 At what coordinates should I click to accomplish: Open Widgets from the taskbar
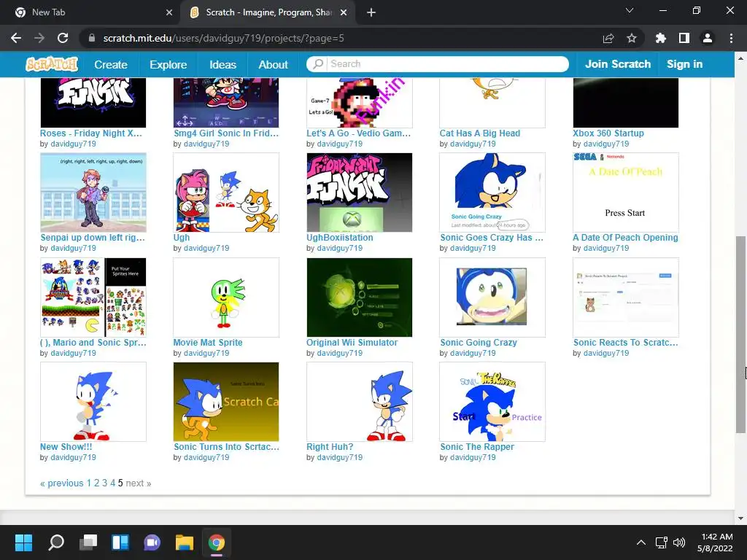pos(120,542)
